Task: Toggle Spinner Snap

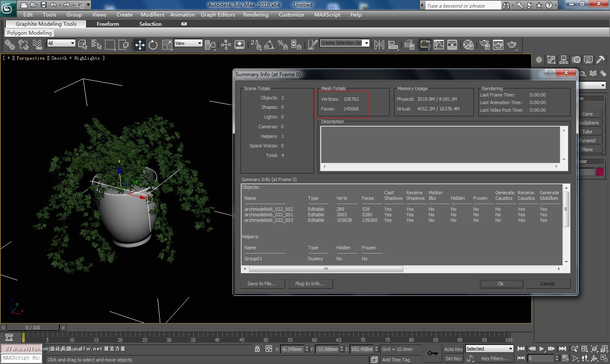Action: [x=296, y=44]
